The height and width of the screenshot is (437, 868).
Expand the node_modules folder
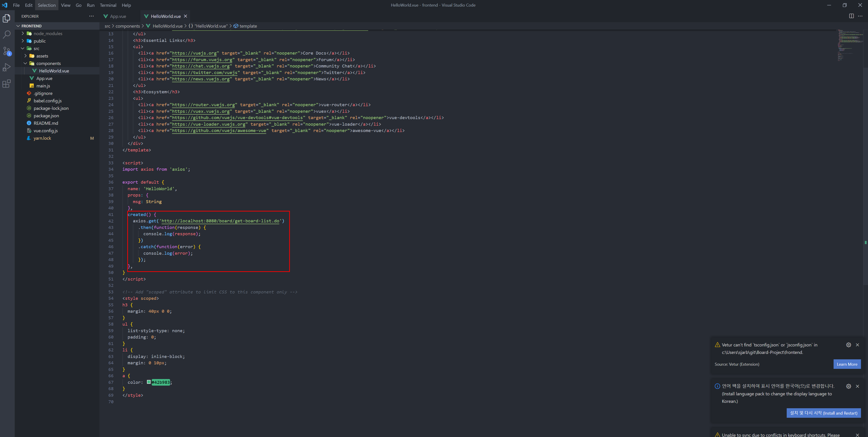click(x=48, y=33)
